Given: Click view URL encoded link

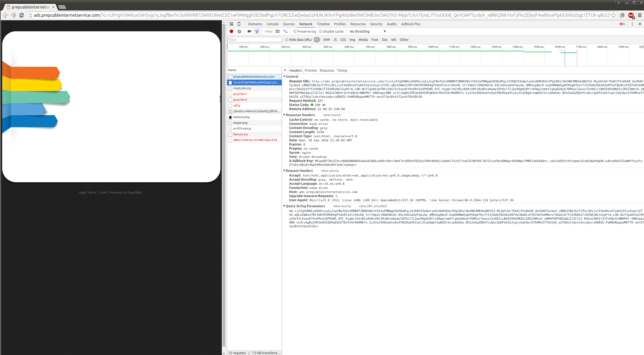Looking at the screenshot, I should (372, 206).
